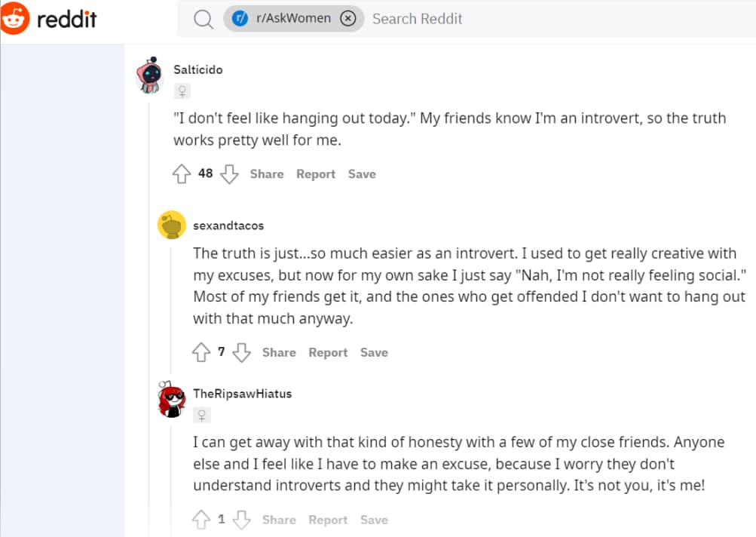
Task: Report Salticido's comment
Action: tap(315, 173)
